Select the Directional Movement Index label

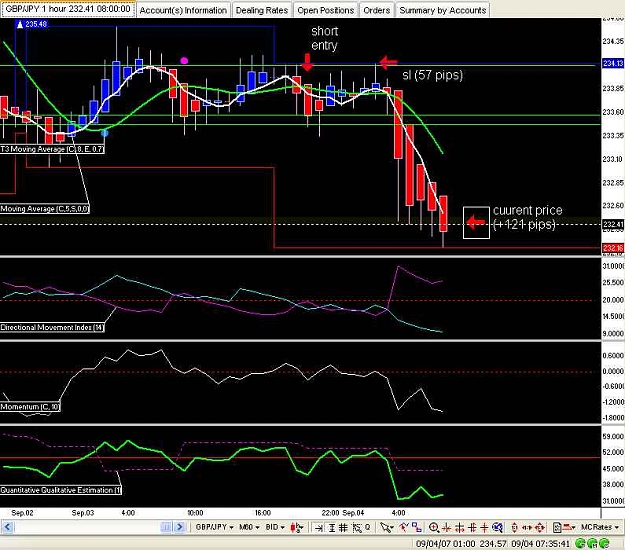52,328
